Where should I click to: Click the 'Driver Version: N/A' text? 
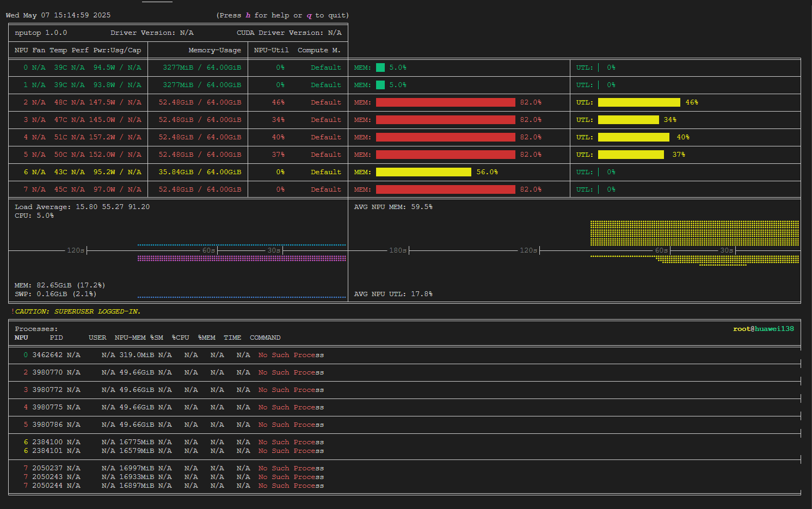tap(152, 33)
